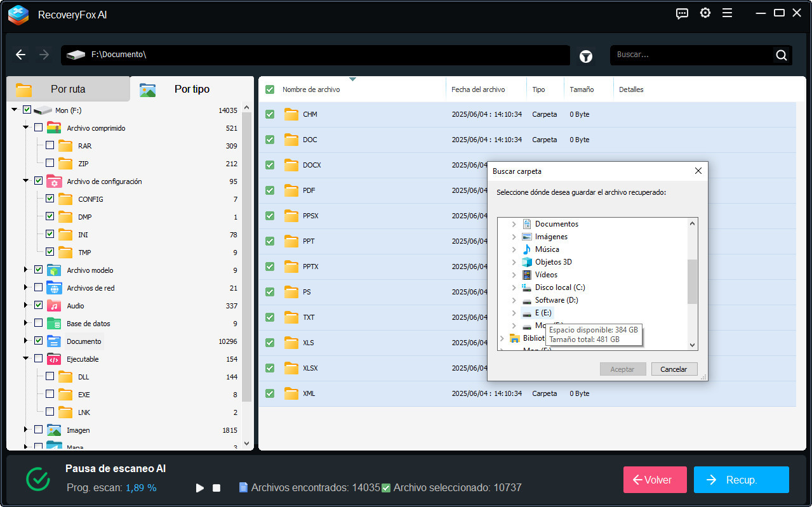Open the hamburger menu in title bar
812x507 pixels.
(728, 13)
